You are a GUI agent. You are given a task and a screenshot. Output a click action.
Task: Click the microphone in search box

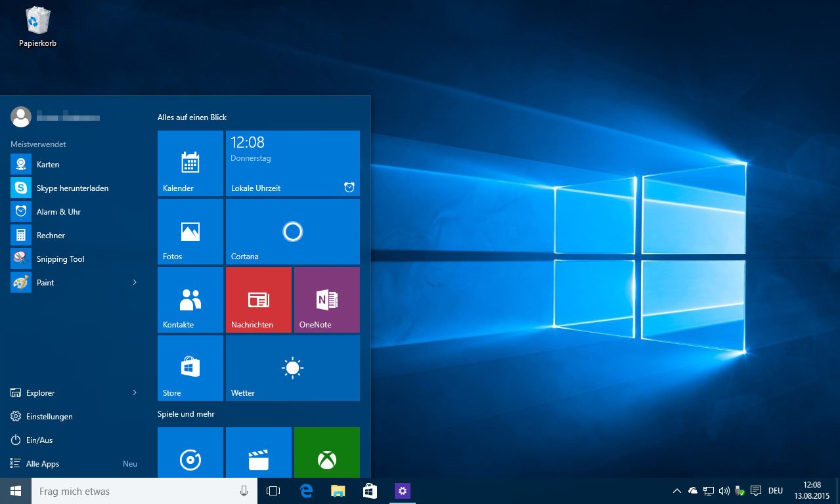pos(244,491)
